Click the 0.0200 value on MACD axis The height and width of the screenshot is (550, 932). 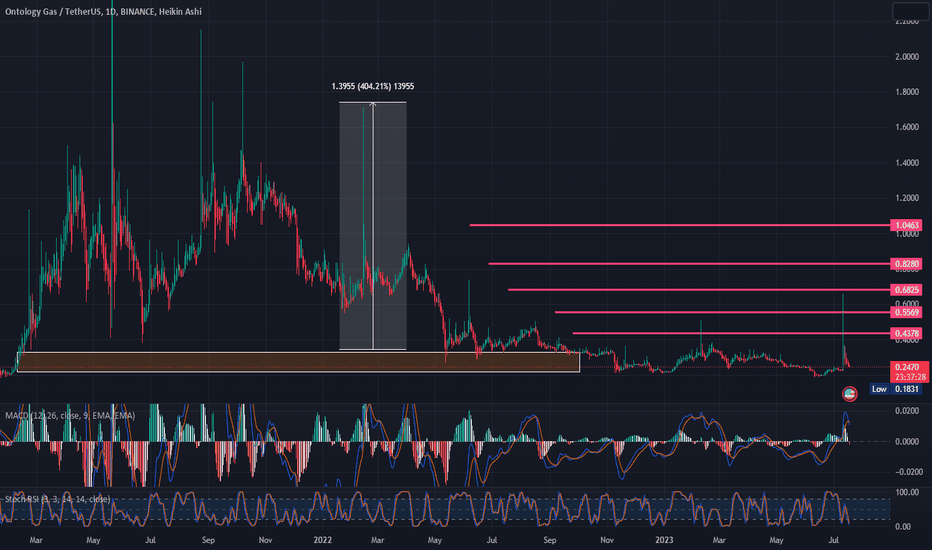907,411
